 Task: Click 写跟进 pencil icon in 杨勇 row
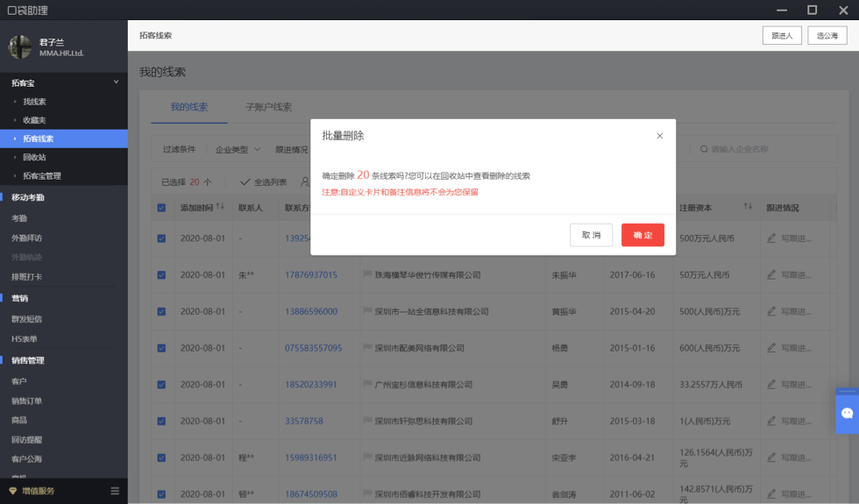tap(771, 348)
